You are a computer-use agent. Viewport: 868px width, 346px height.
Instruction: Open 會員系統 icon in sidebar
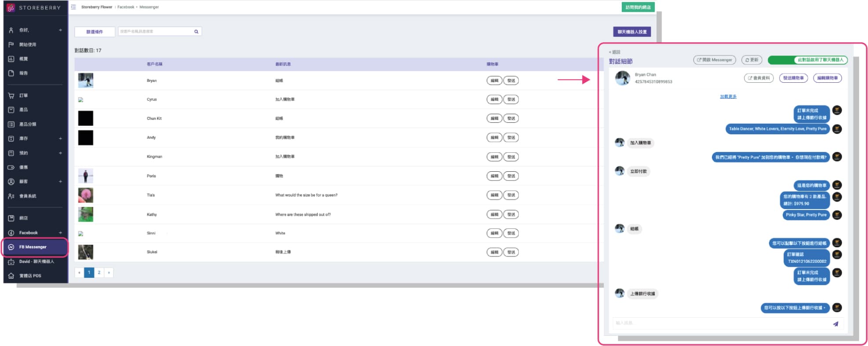(11, 196)
